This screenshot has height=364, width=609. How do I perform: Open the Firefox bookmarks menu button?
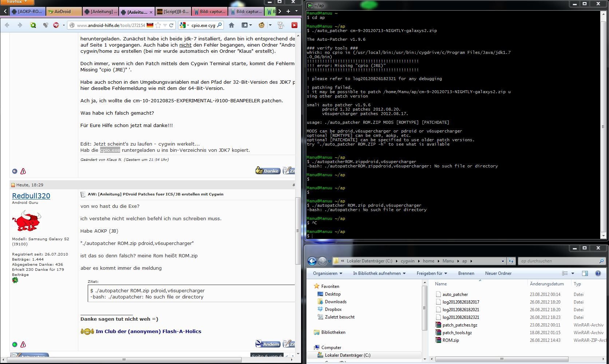[247, 25]
